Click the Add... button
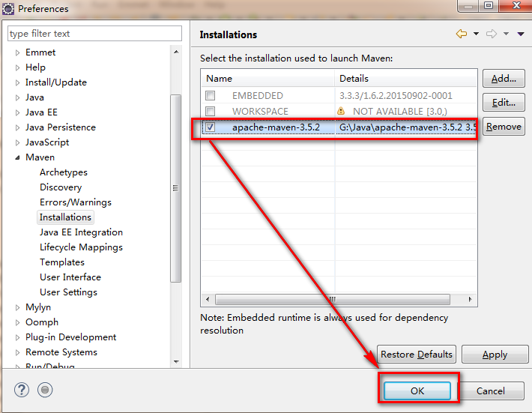Screen dimensions: 532x413 click(x=504, y=79)
